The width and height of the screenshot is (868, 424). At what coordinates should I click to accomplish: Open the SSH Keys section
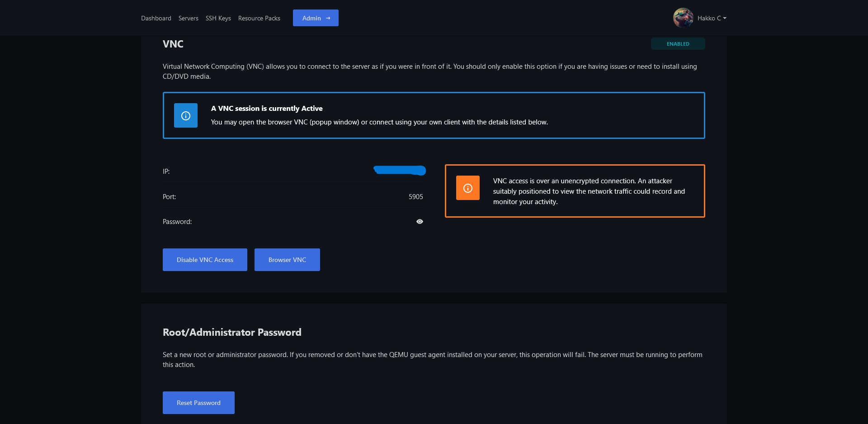[218, 18]
